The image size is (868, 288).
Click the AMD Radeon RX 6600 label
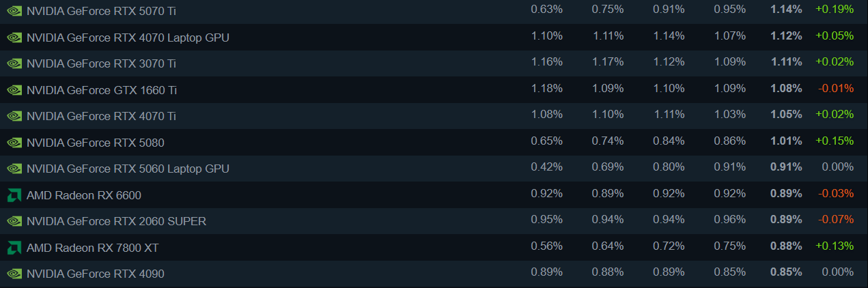[83, 195]
